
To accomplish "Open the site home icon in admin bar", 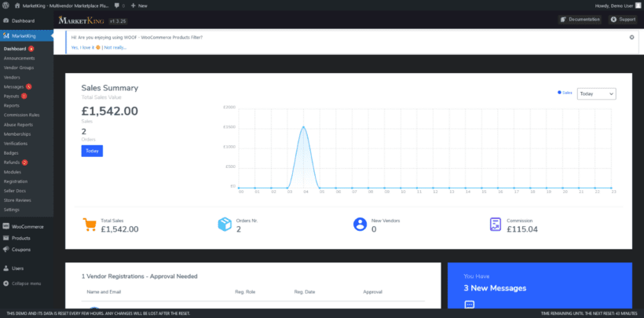I will coord(17,5).
